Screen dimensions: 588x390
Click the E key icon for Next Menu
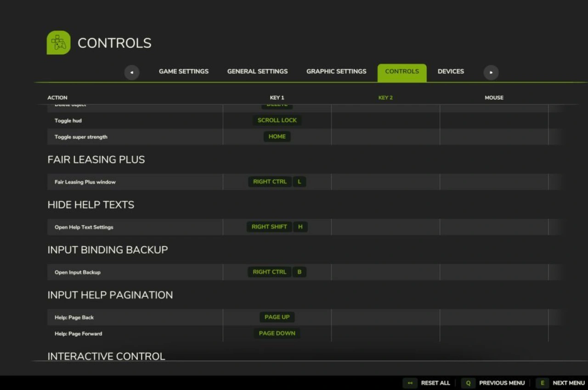click(542, 383)
